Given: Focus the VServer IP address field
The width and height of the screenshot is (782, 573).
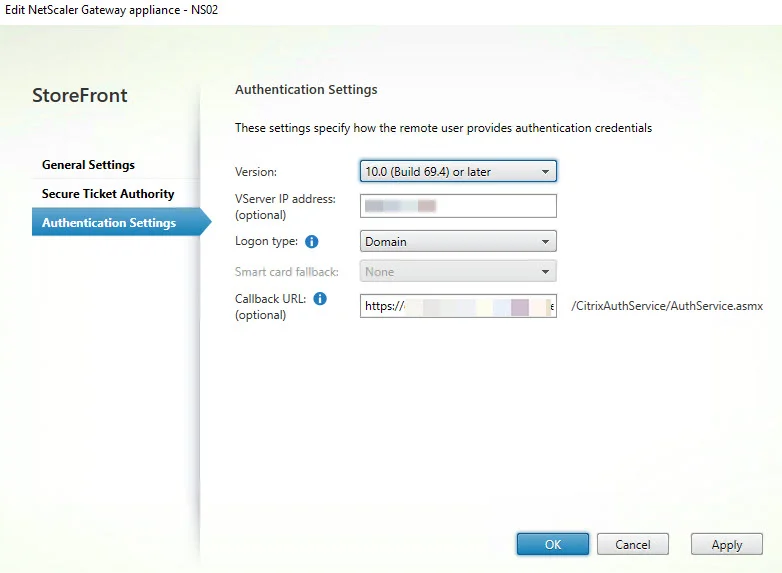Looking at the screenshot, I should 458,206.
